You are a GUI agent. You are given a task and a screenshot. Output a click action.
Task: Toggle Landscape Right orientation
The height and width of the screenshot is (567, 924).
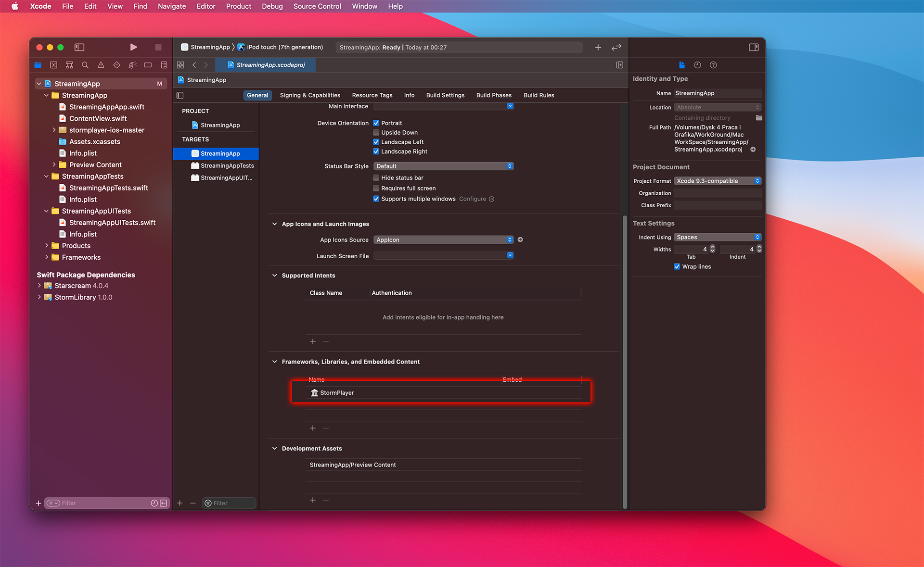tap(376, 151)
